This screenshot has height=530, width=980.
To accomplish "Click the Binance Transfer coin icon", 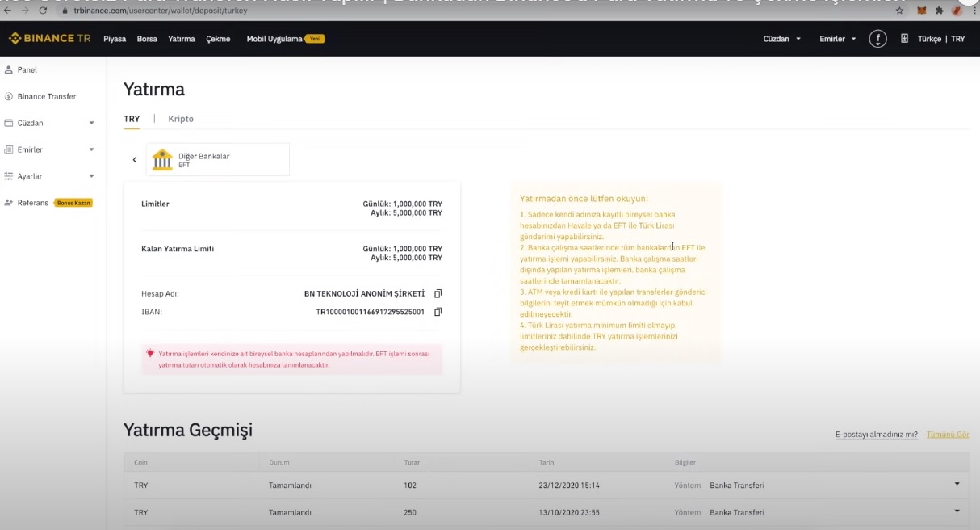I will coord(9,96).
